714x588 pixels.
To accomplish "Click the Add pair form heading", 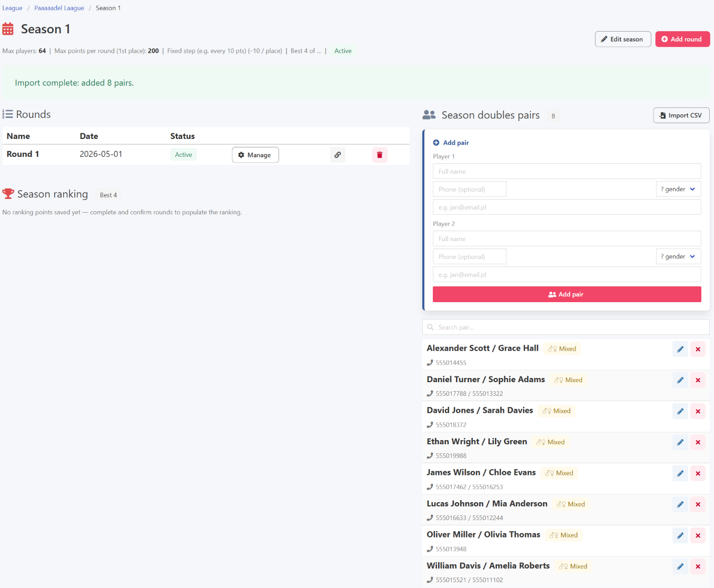I will point(451,143).
